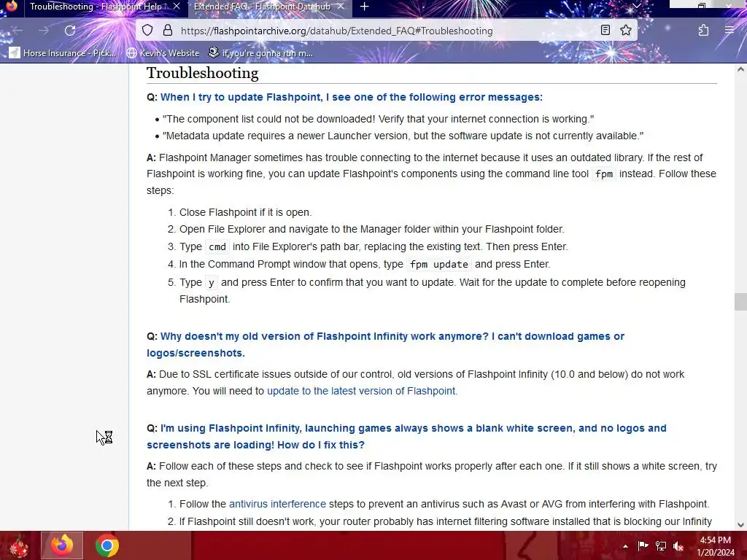Viewport: 747px width, 560px height.
Task: Switch to Troubleshooting - Flashpoint Help tab
Action: (96, 7)
